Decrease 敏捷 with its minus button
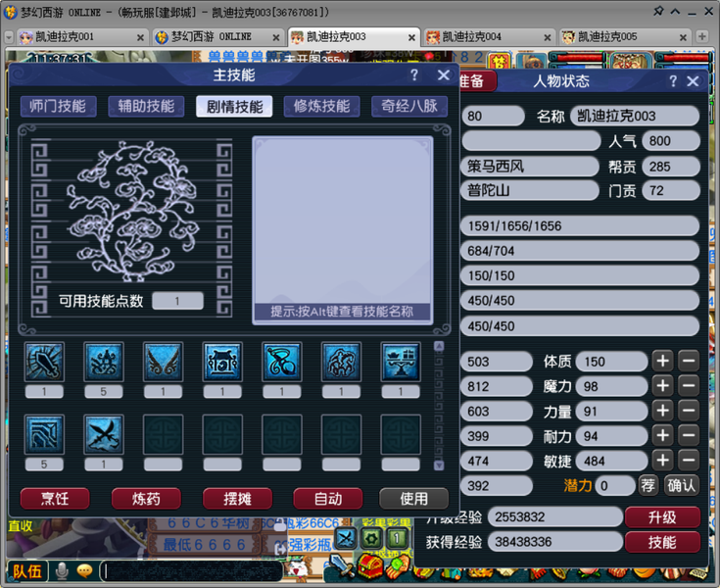720x588 pixels. tap(689, 461)
